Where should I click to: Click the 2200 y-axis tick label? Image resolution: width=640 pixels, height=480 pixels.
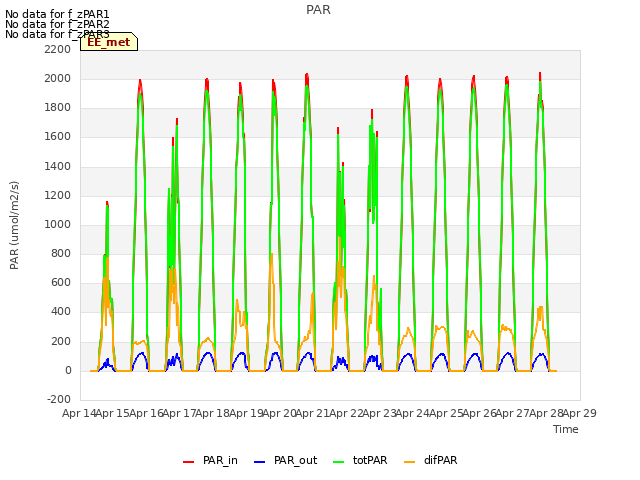58,49
